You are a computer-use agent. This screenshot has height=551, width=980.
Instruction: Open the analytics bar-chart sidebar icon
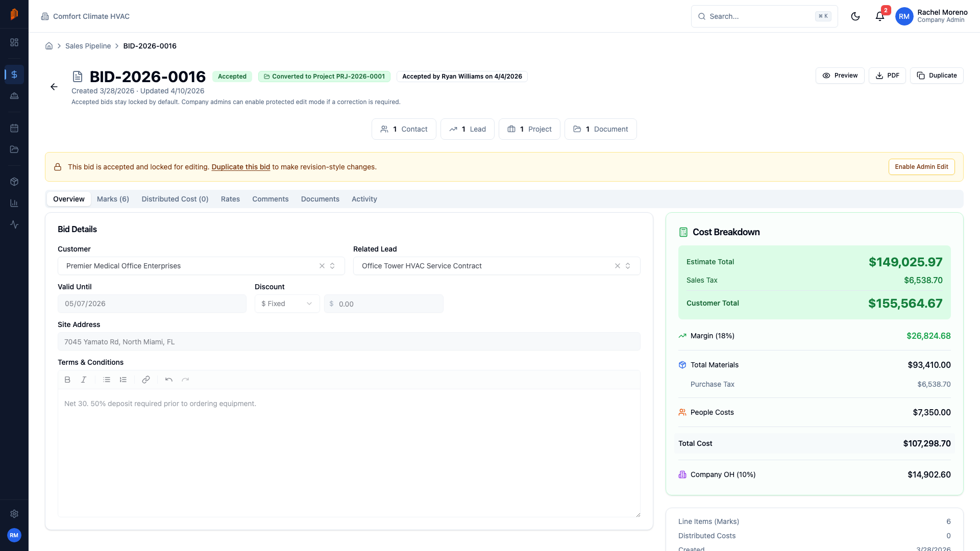(x=14, y=203)
